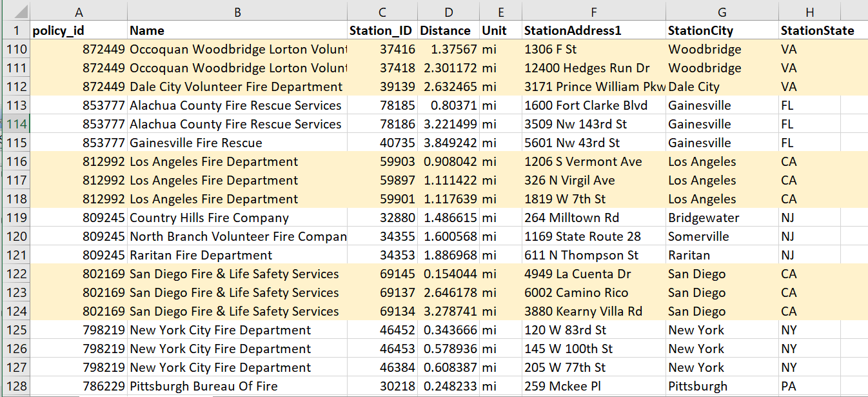
Task: Click station ID 78185
Action: click(382, 105)
